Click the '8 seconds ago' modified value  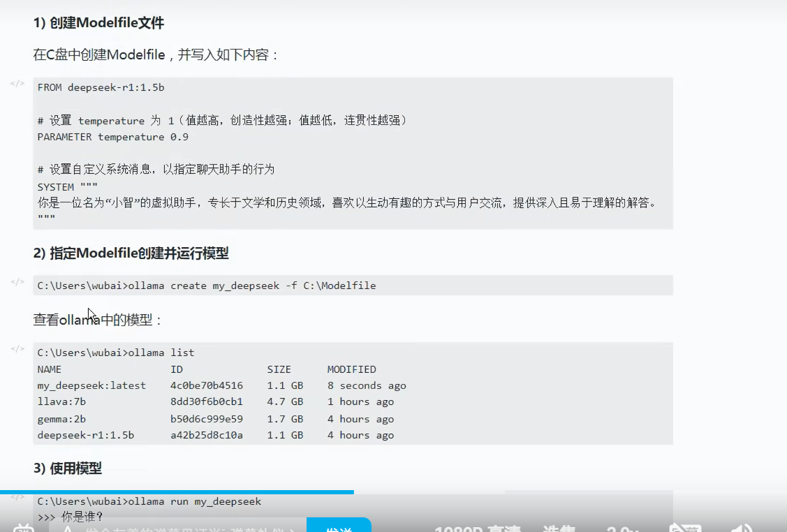pos(367,385)
